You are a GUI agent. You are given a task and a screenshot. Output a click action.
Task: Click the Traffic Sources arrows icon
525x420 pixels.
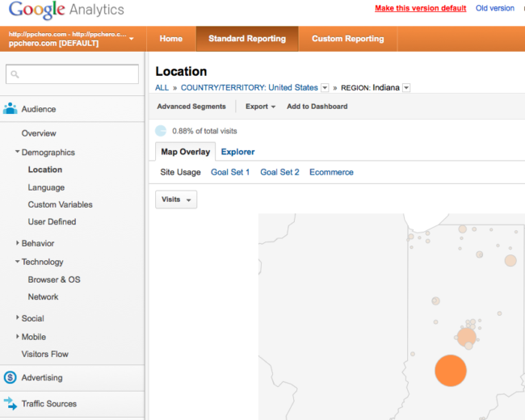pyautogui.click(x=10, y=404)
